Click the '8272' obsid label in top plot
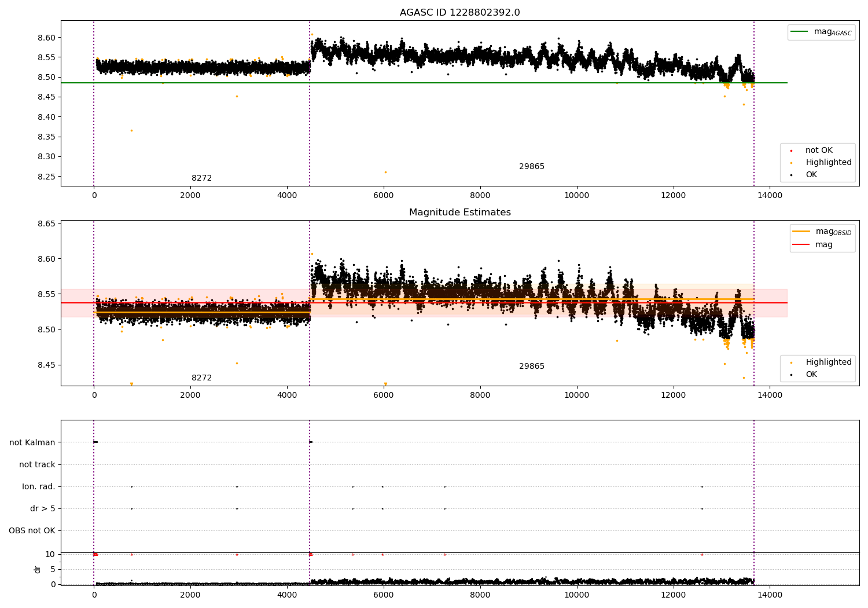The width and height of the screenshot is (868, 608). 201,178
